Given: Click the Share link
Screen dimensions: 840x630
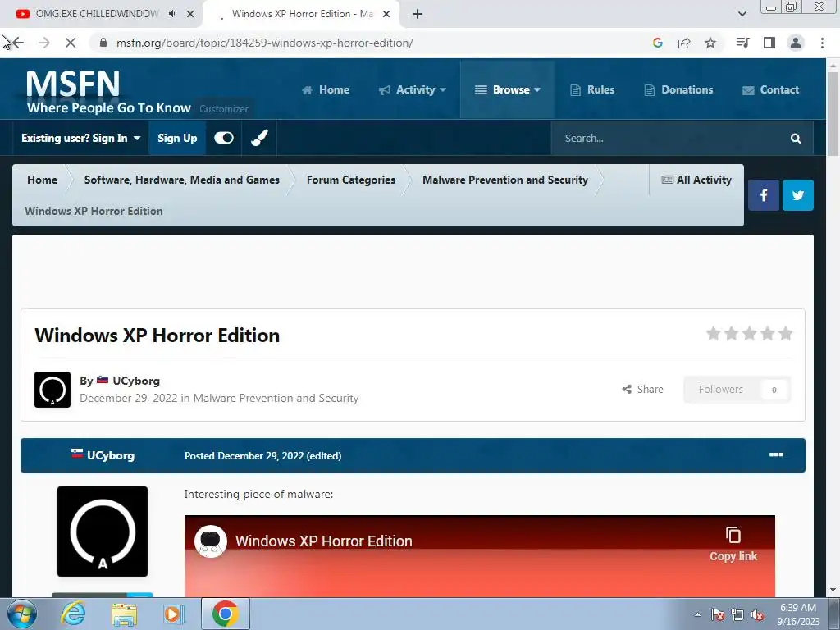Looking at the screenshot, I should [x=643, y=390].
